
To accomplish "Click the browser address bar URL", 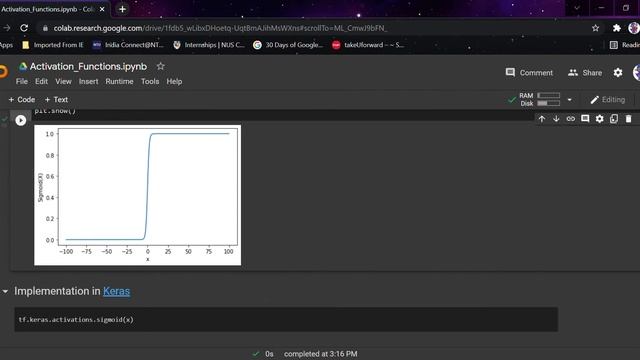I will click(220, 28).
